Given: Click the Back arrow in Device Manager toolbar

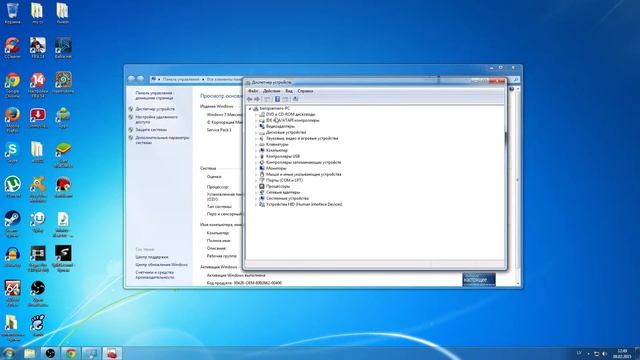Looking at the screenshot, I should (x=249, y=99).
